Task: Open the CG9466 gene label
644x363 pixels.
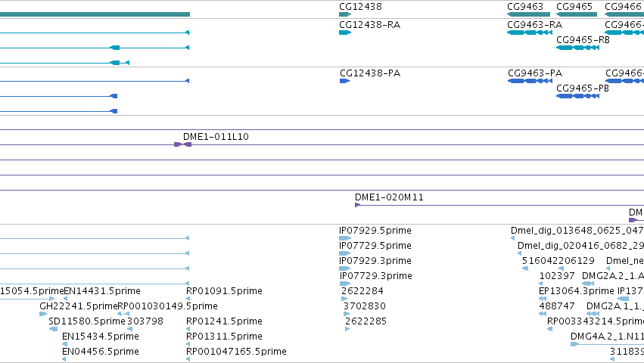Action: pyautogui.click(x=623, y=7)
